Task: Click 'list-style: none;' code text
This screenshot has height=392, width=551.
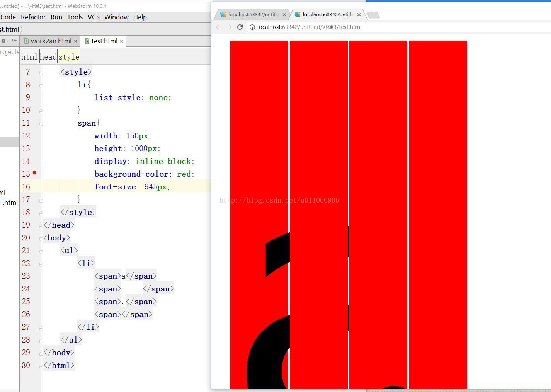Action: click(133, 97)
